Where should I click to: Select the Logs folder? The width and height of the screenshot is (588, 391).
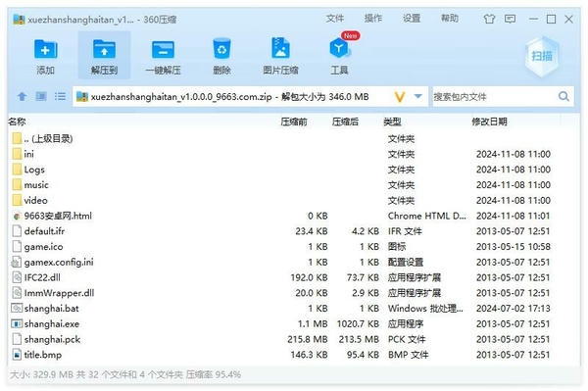294,170
